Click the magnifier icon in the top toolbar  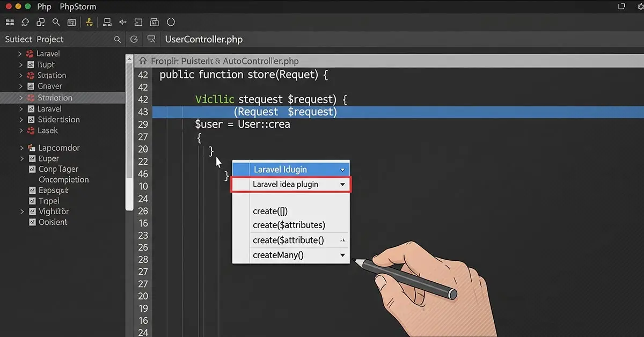pos(56,22)
